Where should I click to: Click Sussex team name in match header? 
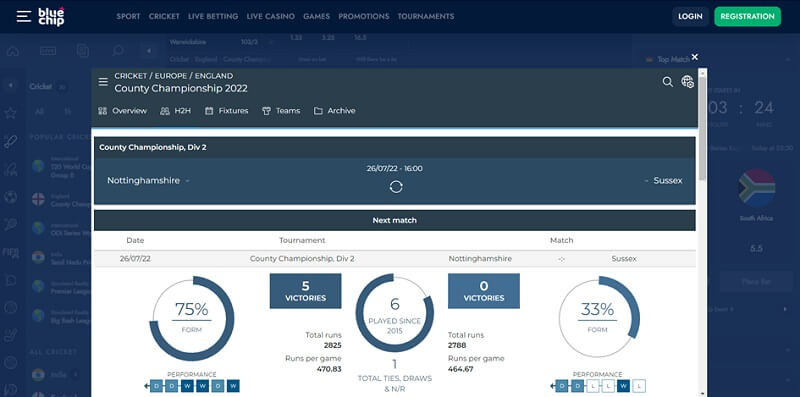click(668, 181)
